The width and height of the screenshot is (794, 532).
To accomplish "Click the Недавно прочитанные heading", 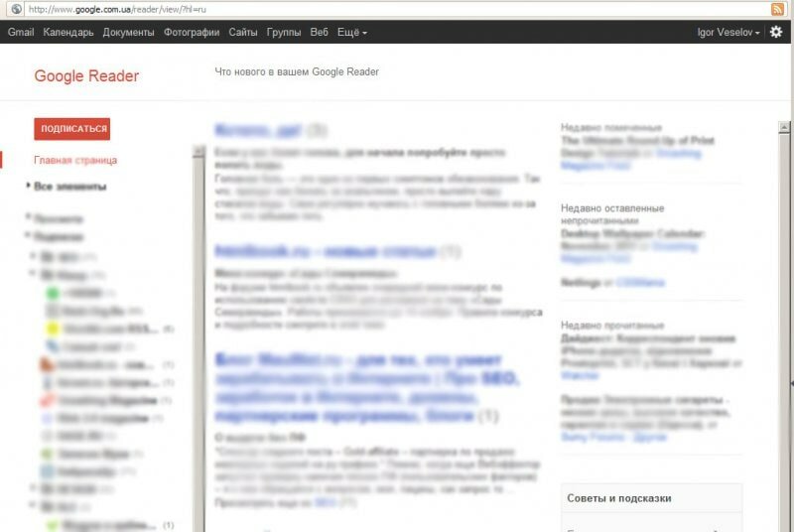I will (612, 325).
